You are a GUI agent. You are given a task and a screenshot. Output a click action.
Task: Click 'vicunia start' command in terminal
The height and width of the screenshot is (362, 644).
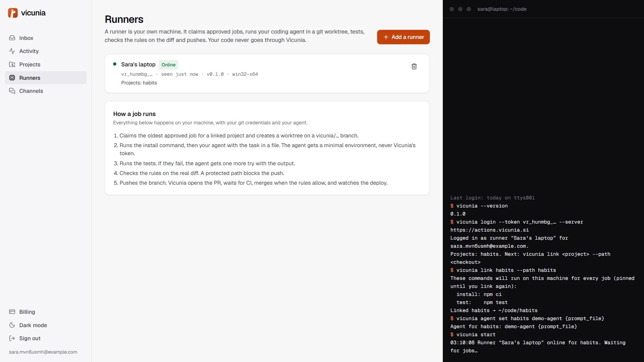[476, 335]
